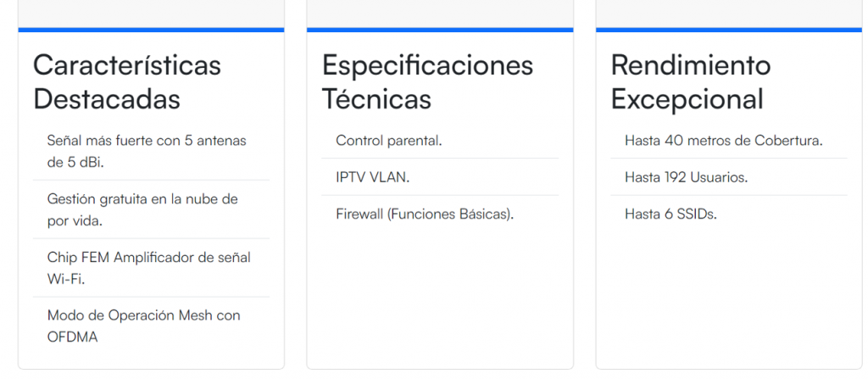The width and height of the screenshot is (868, 379).
Task: Click the Especificaciones Técnicas heading
Action: (x=427, y=82)
